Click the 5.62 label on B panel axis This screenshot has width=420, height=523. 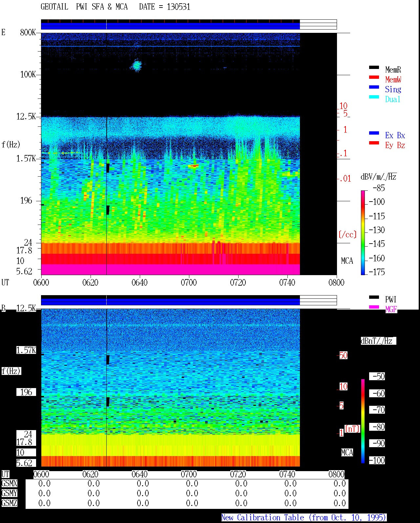(24, 463)
